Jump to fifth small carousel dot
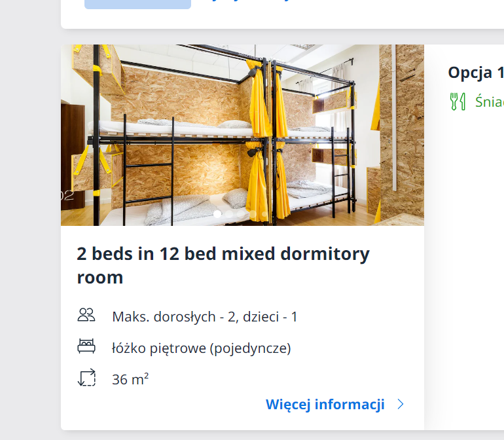This screenshot has height=440, width=504. [264, 214]
